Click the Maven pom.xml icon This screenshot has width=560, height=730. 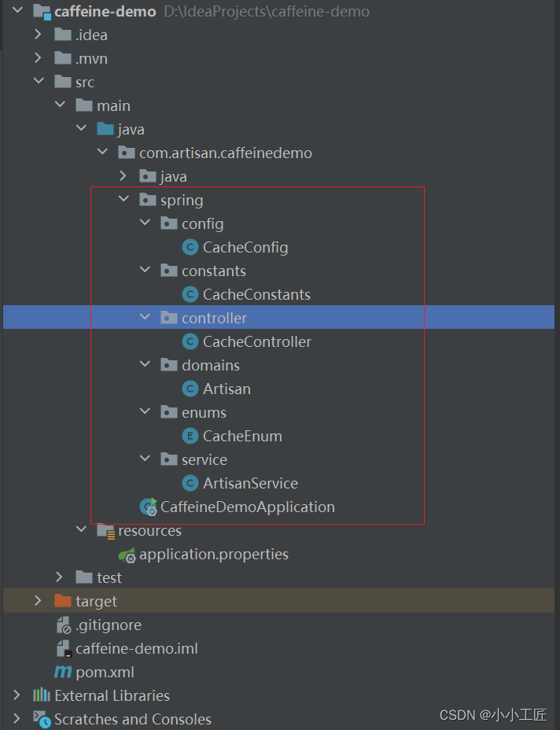pos(63,673)
